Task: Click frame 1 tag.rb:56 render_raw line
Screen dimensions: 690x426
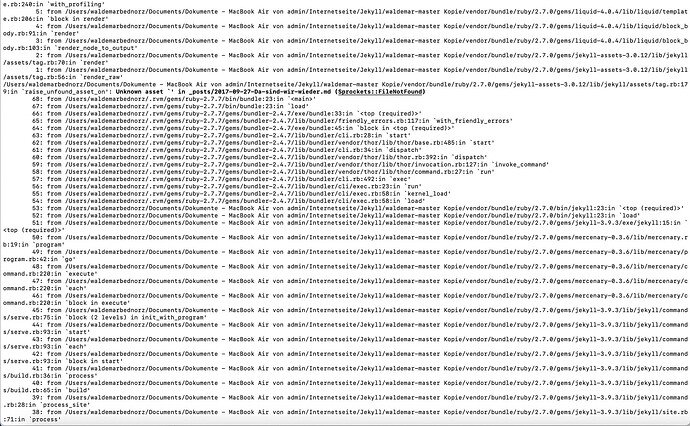Action: [x=345, y=73]
